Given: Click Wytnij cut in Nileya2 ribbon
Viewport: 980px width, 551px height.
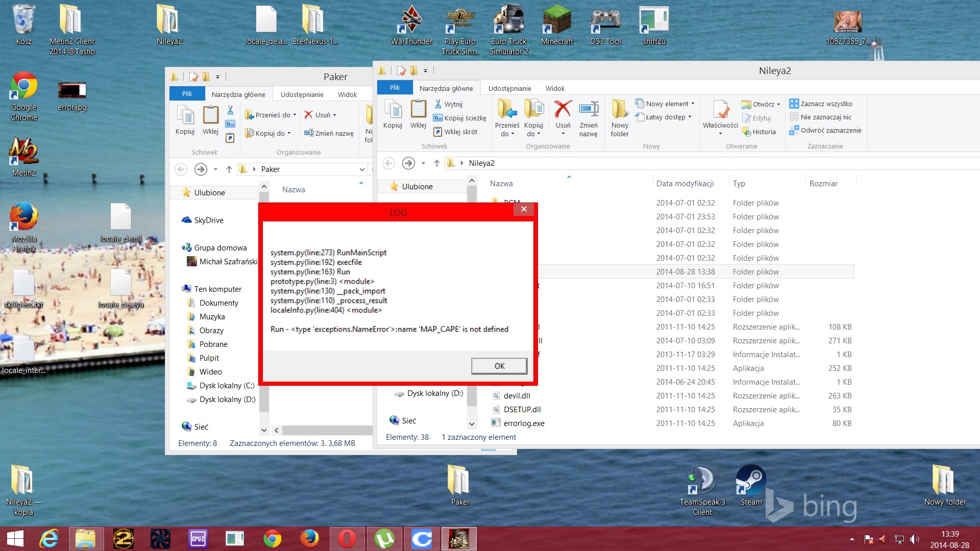Looking at the screenshot, I should pos(448,104).
